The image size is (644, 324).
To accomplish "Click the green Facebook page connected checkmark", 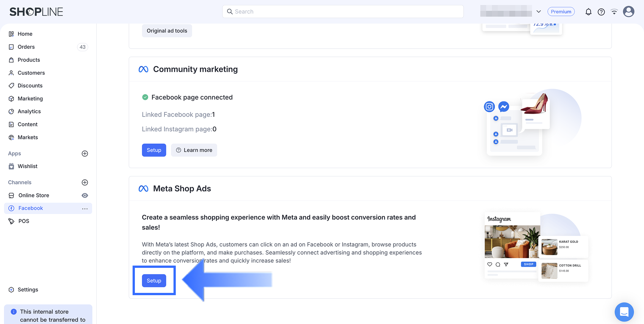I will click(145, 98).
